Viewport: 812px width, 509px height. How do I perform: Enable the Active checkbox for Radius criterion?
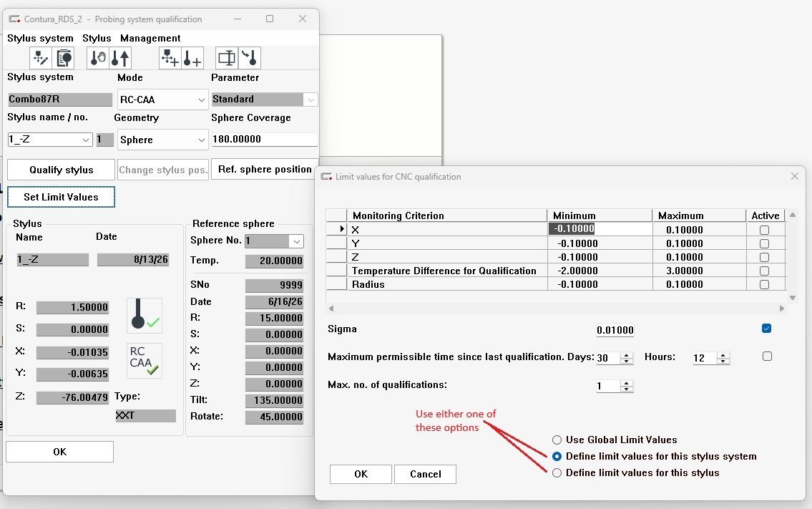(764, 284)
